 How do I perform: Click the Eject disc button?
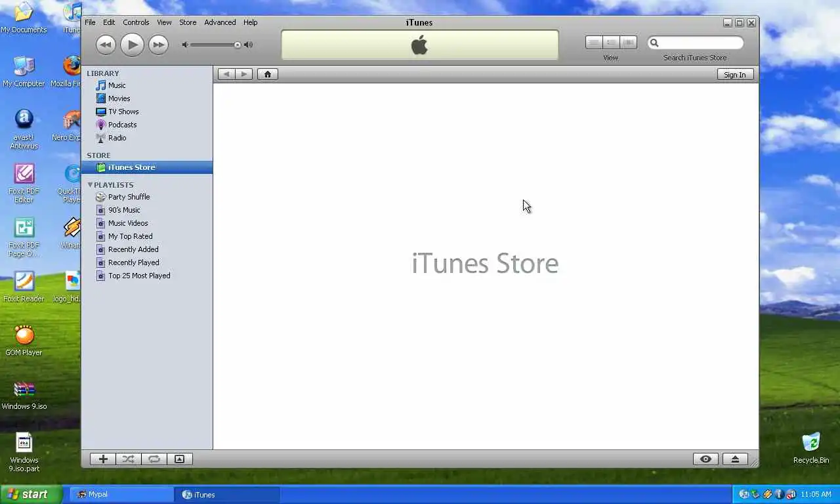pyautogui.click(x=735, y=459)
